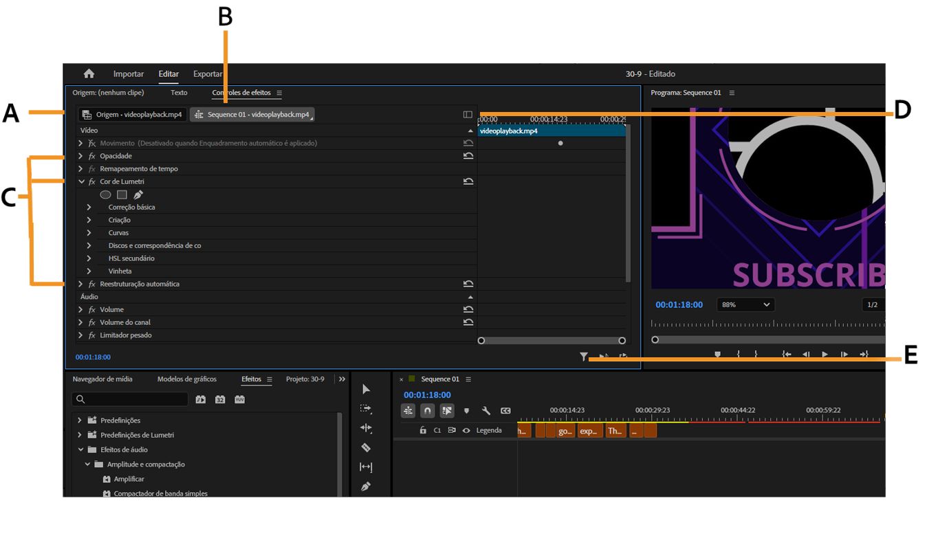Select the Selection arrow tool
This screenshot has height=560, width=949.
click(x=366, y=390)
